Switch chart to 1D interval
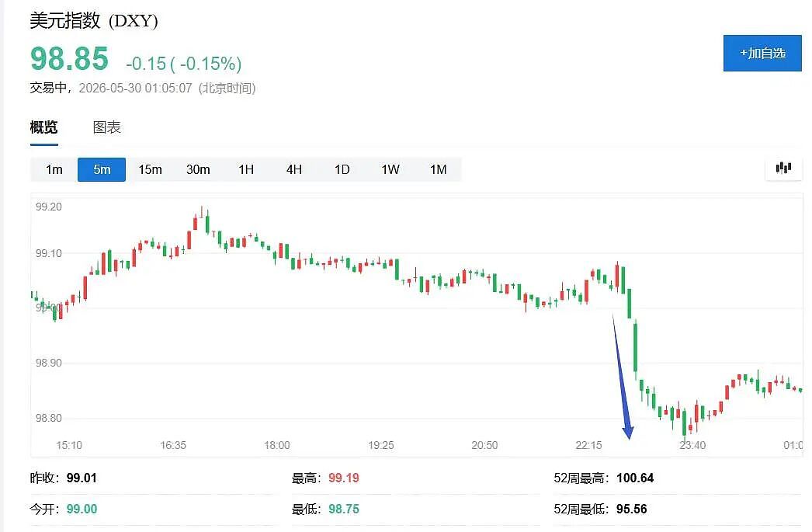 342,169
